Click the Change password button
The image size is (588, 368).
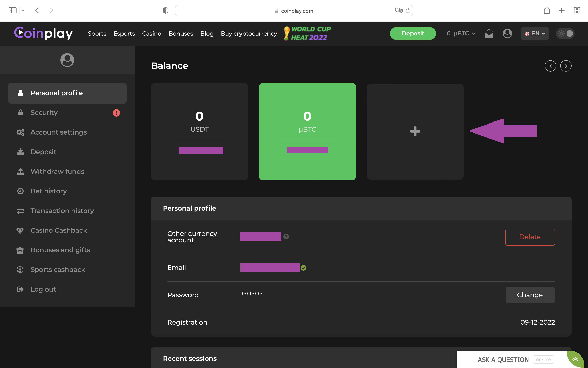point(530,295)
